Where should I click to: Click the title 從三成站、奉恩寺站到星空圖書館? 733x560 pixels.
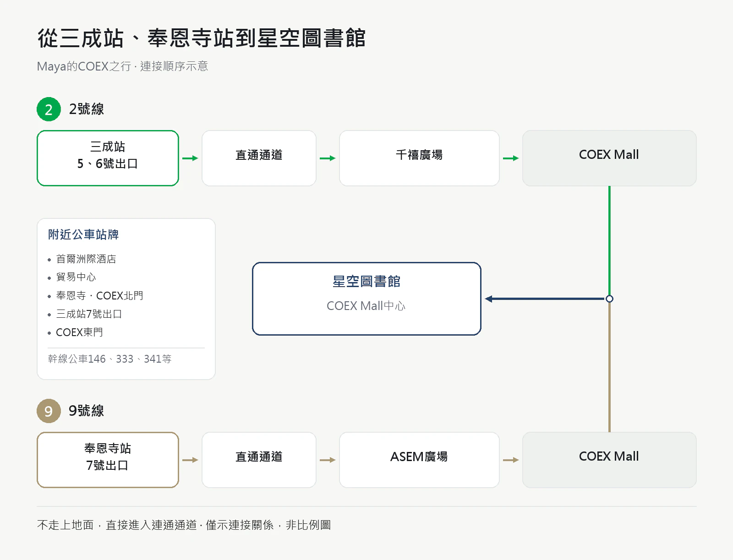point(202,38)
